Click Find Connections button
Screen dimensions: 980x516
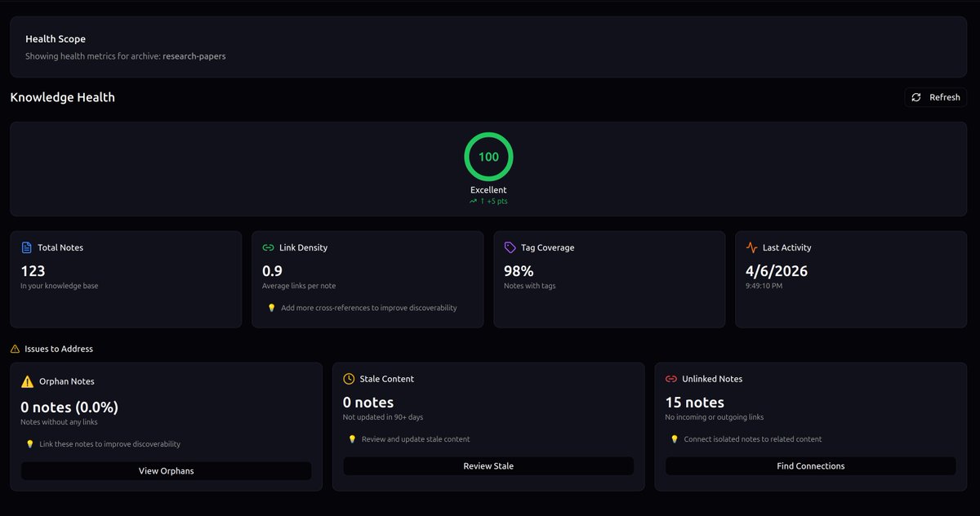(x=810, y=466)
